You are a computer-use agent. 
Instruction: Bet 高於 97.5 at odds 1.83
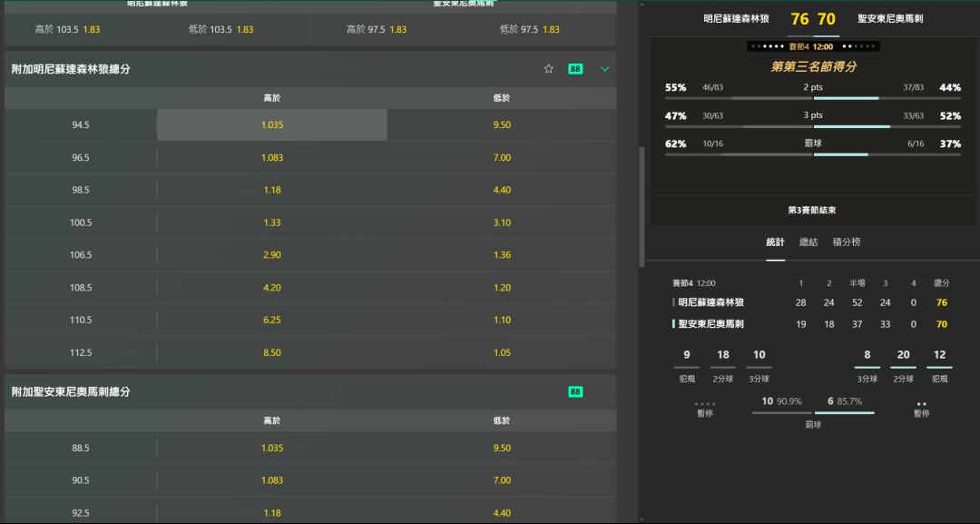377,29
